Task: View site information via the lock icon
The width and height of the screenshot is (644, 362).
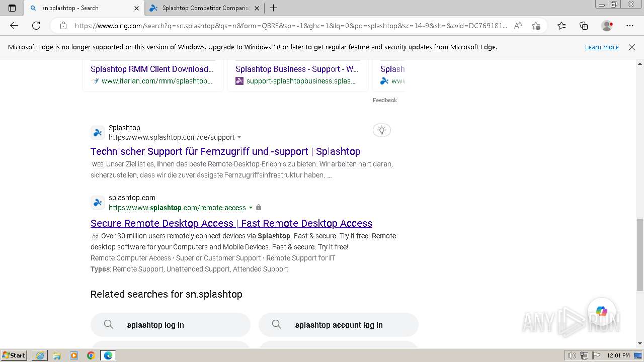Action: pos(63,26)
